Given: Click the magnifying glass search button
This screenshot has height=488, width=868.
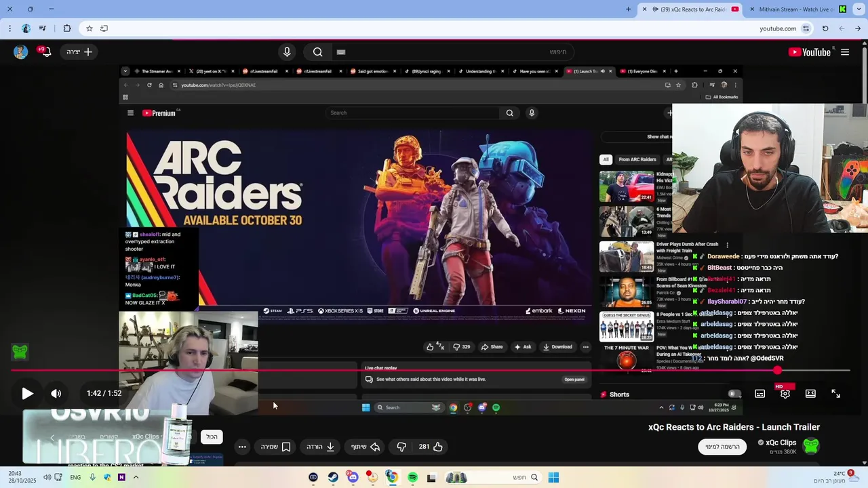Looking at the screenshot, I should point(317,52).
